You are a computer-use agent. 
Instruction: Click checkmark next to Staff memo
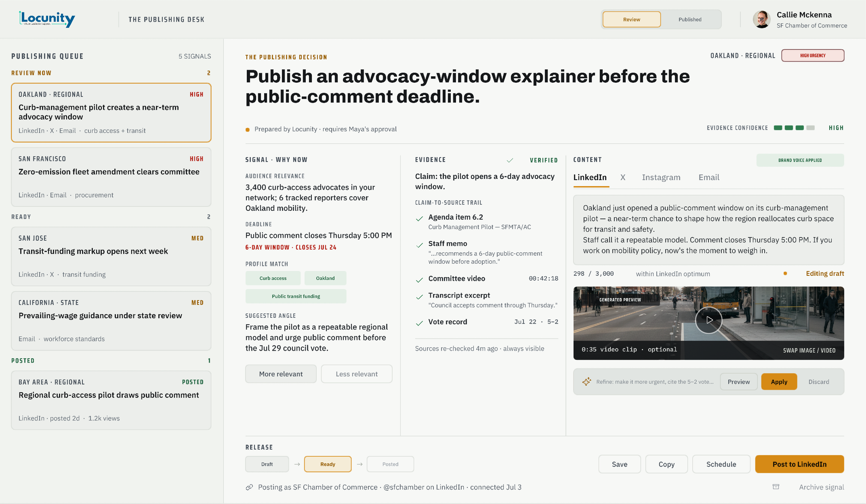pos(419,245)
